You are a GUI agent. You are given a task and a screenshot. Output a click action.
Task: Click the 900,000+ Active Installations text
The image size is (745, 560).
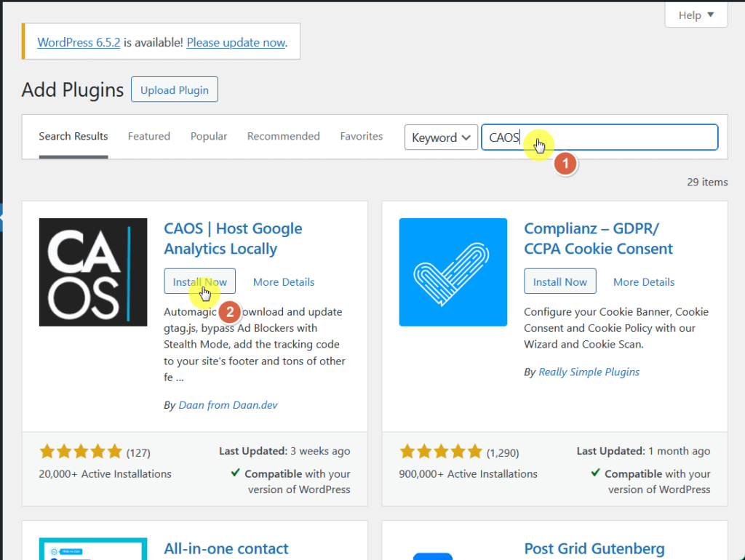point(468,474)
